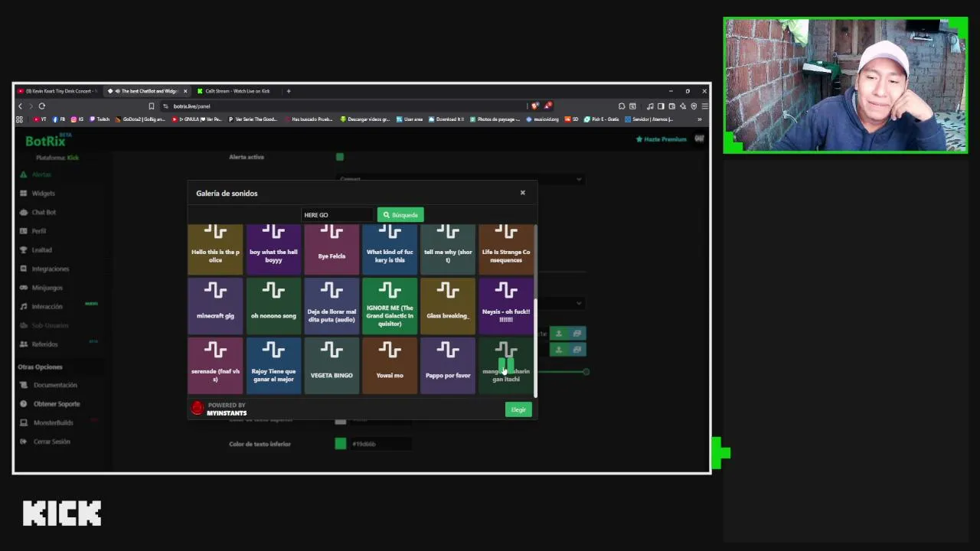Click the gallery icon in the lower row
Screen dimensions: 980x551
pos(577,350)
